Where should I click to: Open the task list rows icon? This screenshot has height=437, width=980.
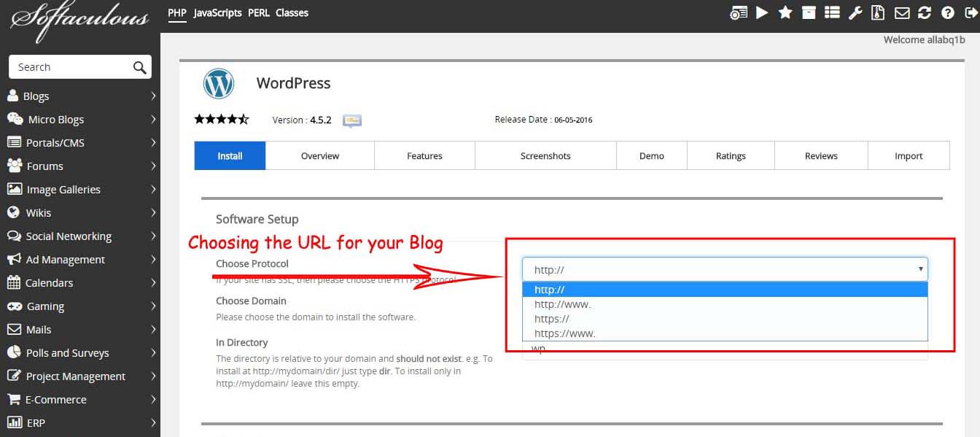(832, 12)
